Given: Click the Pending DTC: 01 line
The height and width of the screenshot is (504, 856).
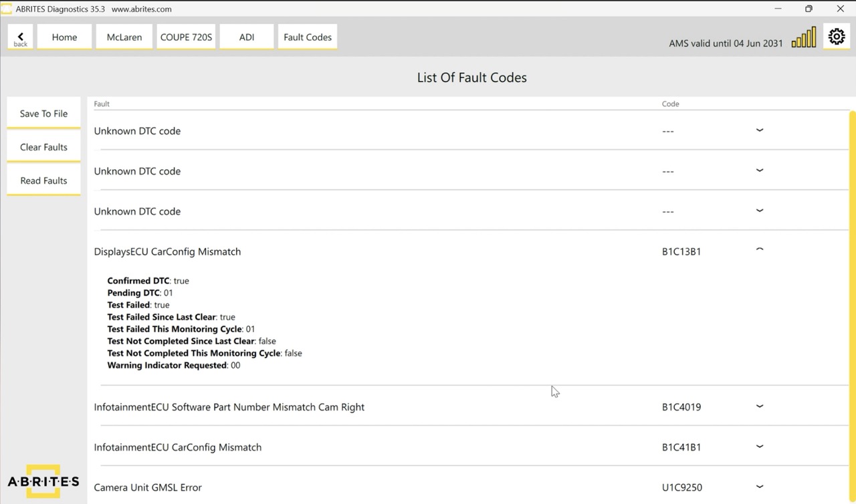Looking at the screenshot, I should pyautogui.click(x=140, y=293).
